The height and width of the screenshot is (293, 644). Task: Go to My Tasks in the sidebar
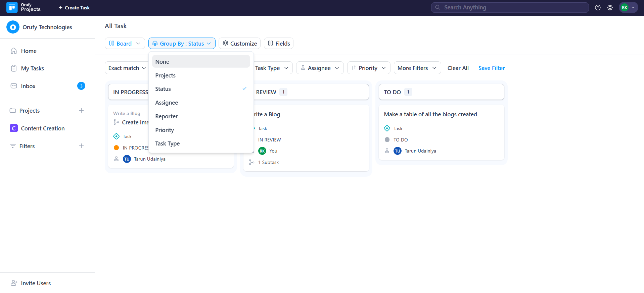tap(32, 68)
